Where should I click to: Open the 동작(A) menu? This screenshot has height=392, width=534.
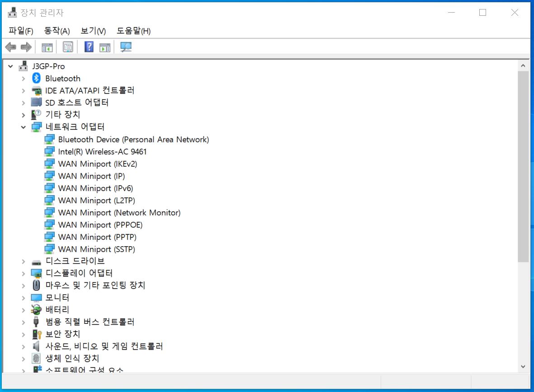(57, 31)
